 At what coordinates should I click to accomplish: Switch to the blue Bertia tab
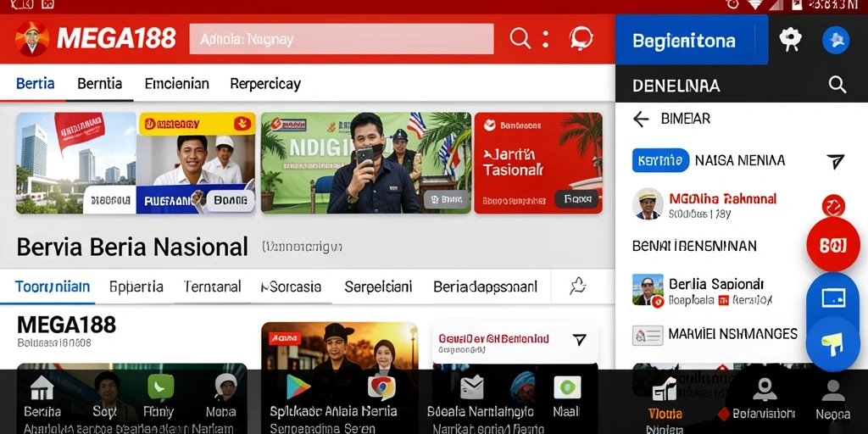pyautogui.click(x=36, y=84)
